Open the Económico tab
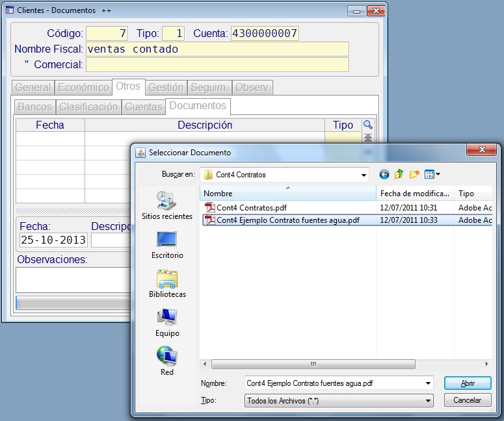 (83, 87)
